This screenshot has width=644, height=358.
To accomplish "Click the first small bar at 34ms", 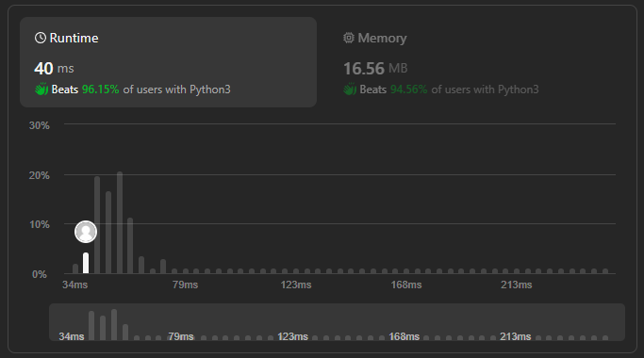I will tap(75, 268).
